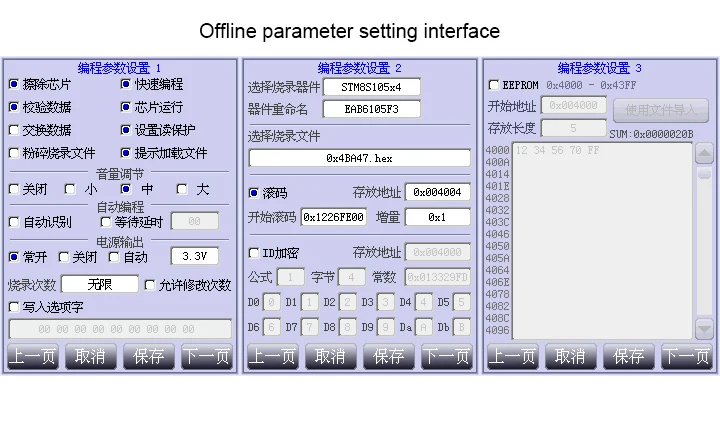The image size is (720, 430).
Task: Select volume 中 (medium) option
Action: click(x=125, y=189)
